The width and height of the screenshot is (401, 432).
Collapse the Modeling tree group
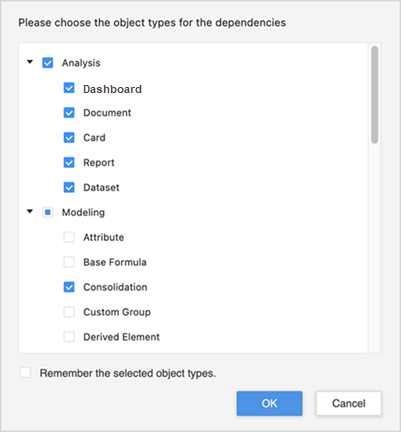tap(30, 211)
